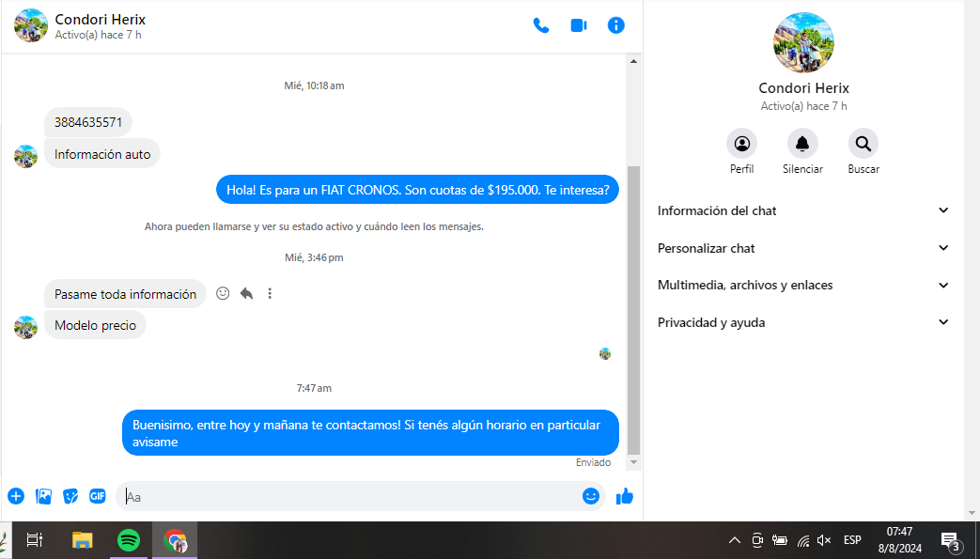Click the Aa message input field
Viewport: 980px width, 559px height.
pos(348,496)
